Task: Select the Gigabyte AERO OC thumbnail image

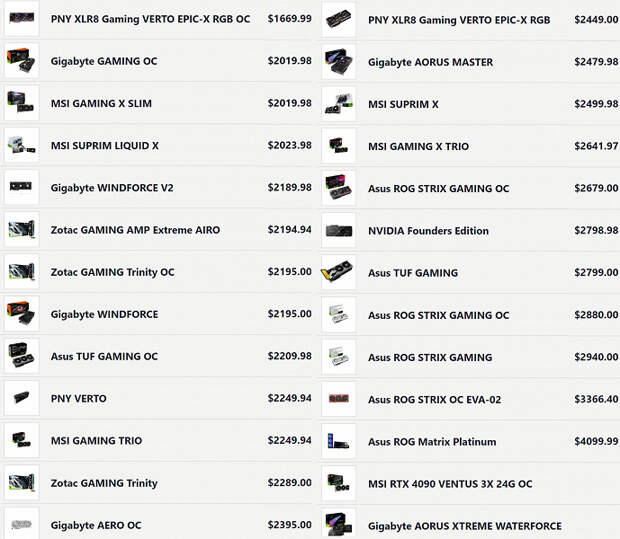Action: coord(22,525)
